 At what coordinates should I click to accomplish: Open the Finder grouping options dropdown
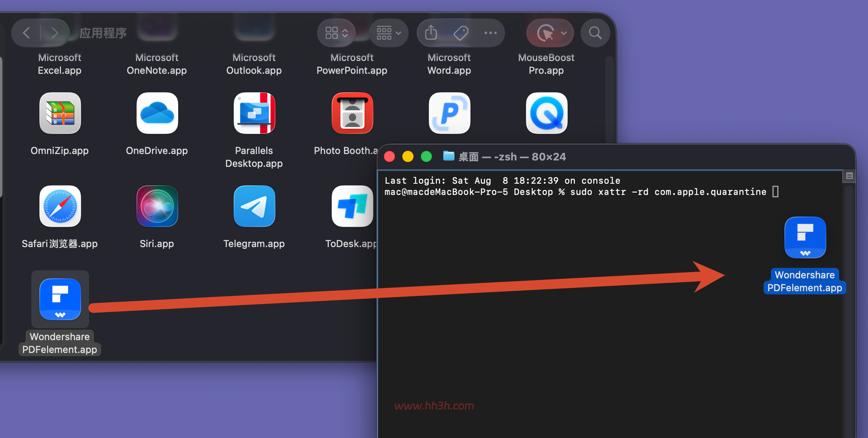click(389, 33)
